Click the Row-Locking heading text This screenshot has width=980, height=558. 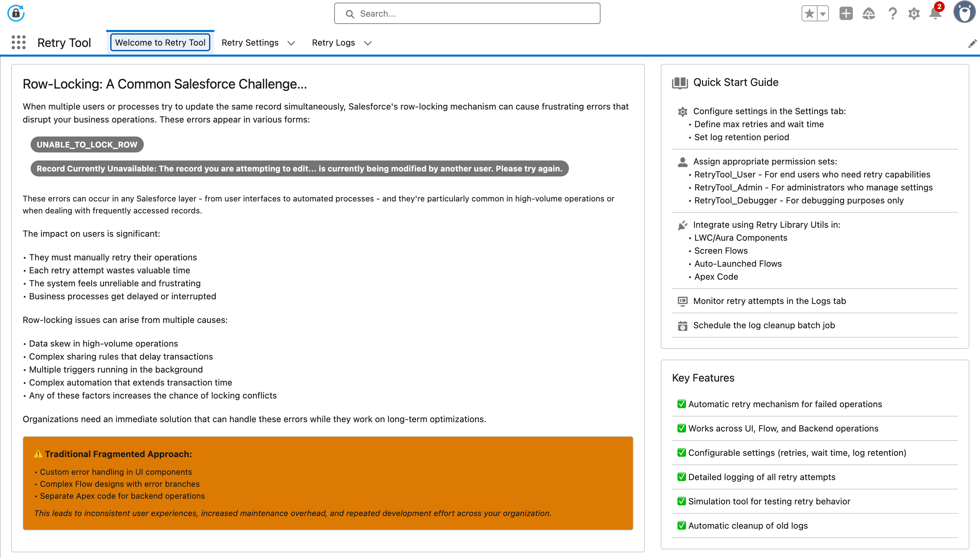(165, 84)
